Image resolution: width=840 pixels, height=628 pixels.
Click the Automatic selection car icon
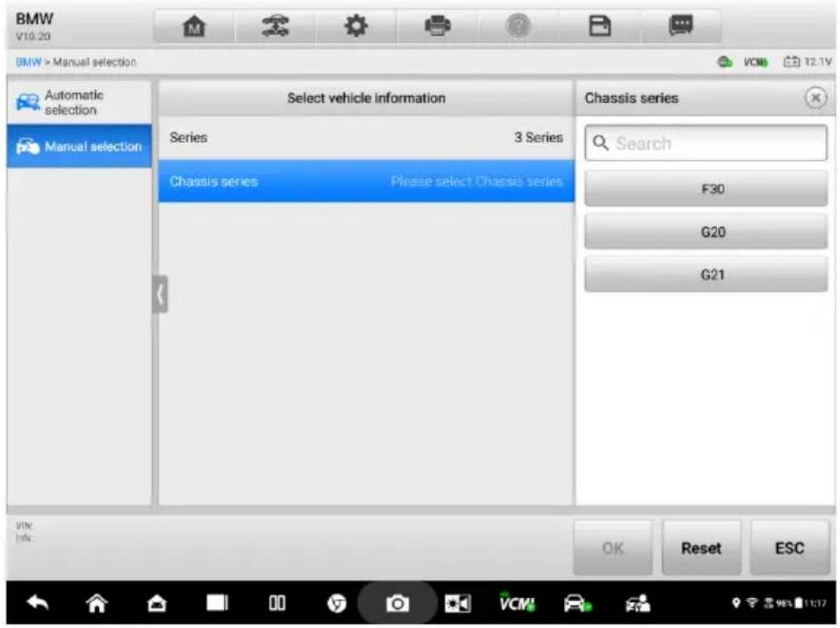[x=28, y=102]
